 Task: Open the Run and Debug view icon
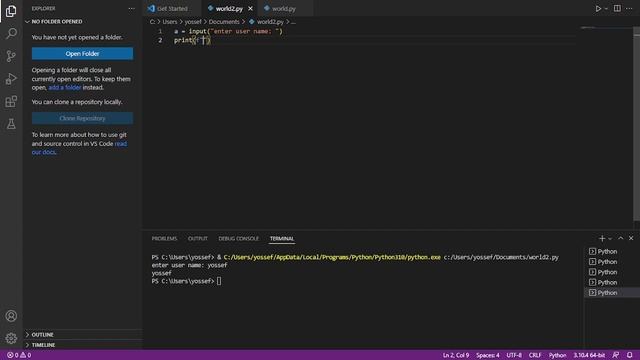11,78
